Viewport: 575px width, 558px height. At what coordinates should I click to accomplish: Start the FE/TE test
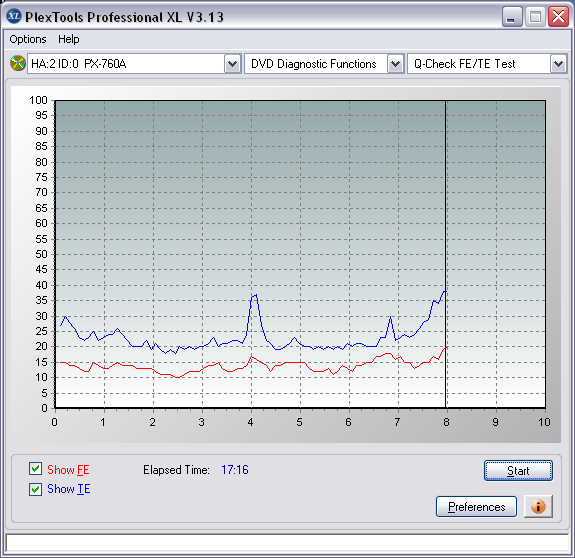[x=518, y=470]
